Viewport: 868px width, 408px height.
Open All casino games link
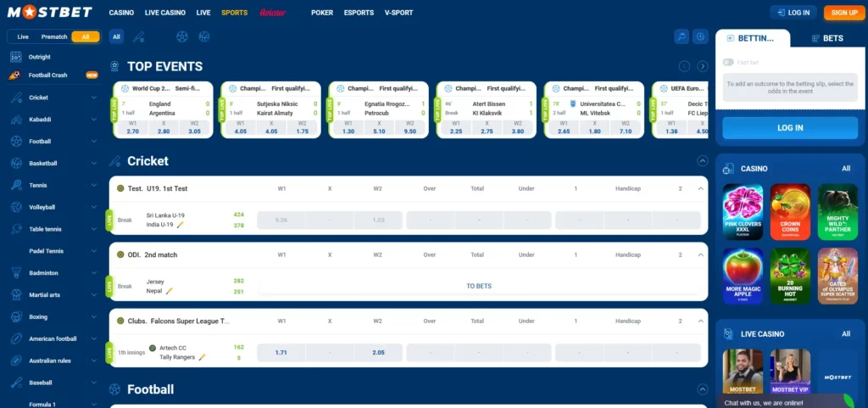pyautogui.click(x=846, y=168)
